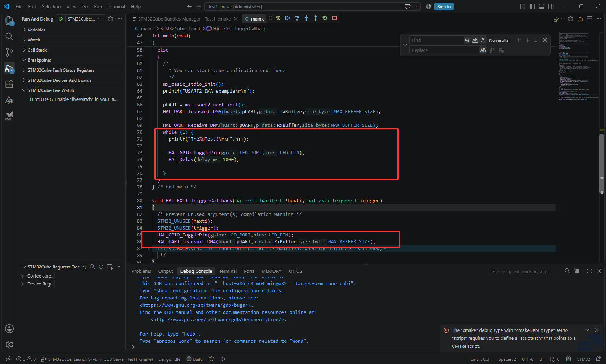Switch to the Problems panel tab

141,271
